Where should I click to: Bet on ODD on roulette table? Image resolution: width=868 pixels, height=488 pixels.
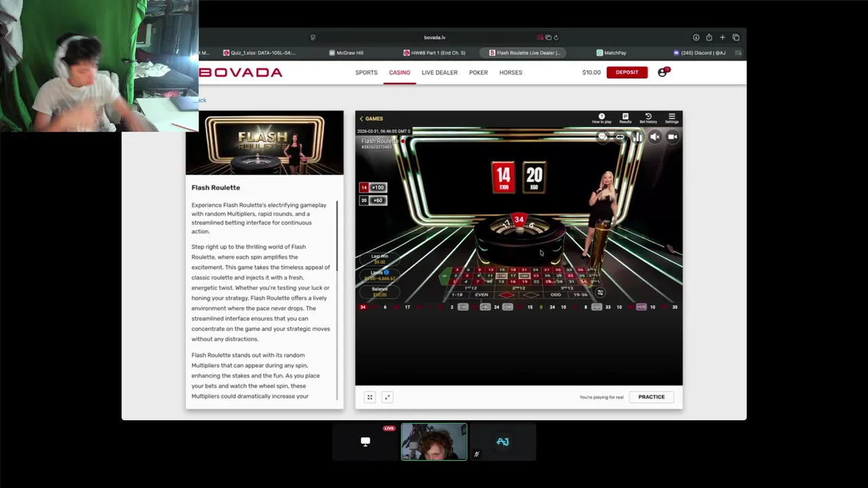point(556,295)
